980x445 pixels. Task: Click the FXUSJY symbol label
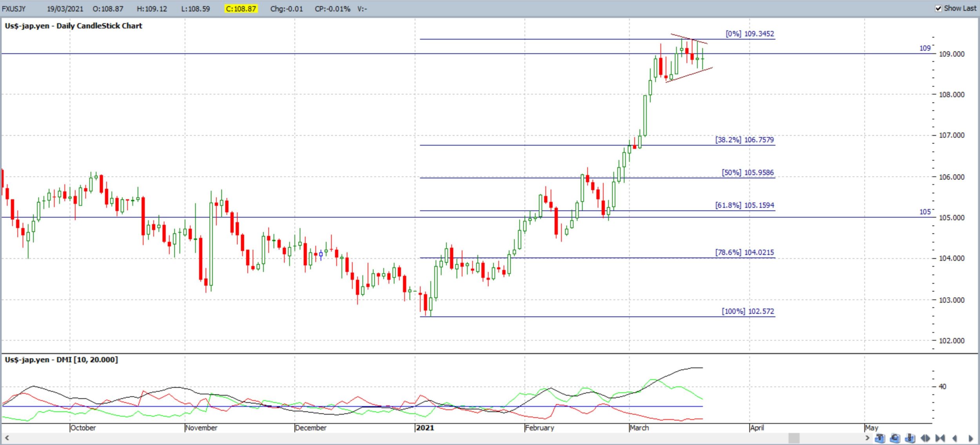14,9
